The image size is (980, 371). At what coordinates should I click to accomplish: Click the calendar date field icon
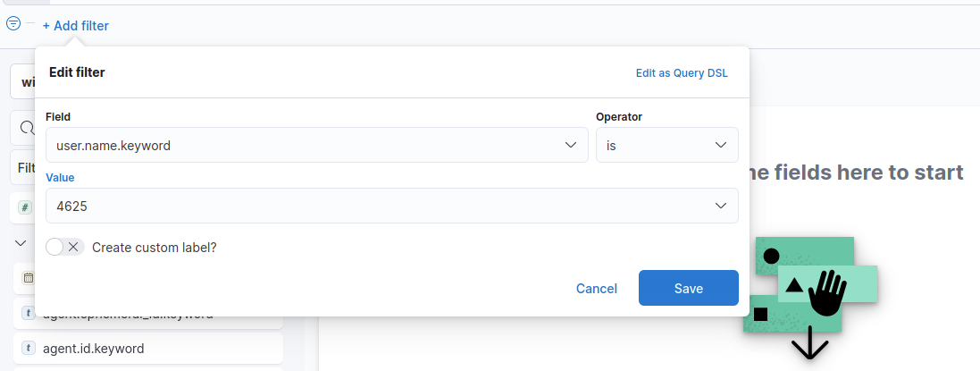point(28,278)
